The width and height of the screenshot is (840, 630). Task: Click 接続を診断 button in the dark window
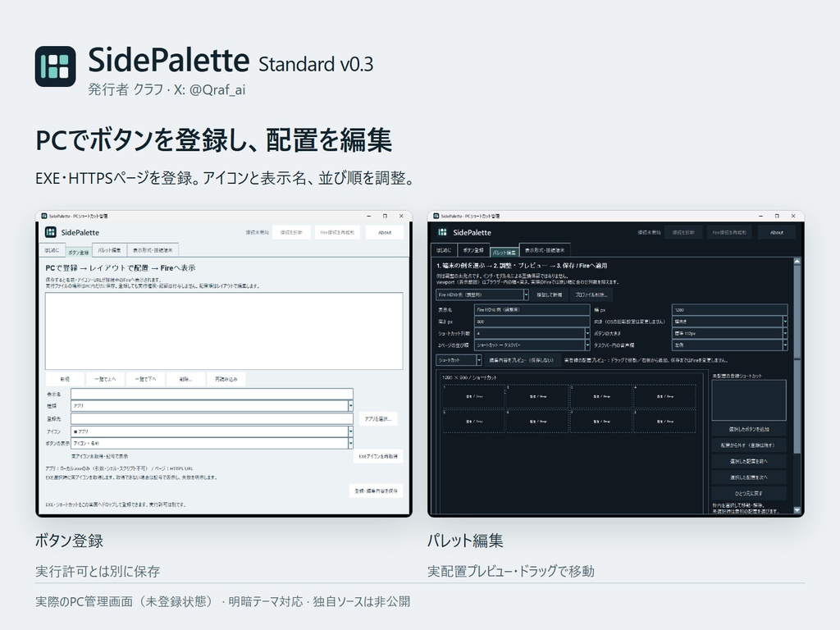click(x=683, y=232)
